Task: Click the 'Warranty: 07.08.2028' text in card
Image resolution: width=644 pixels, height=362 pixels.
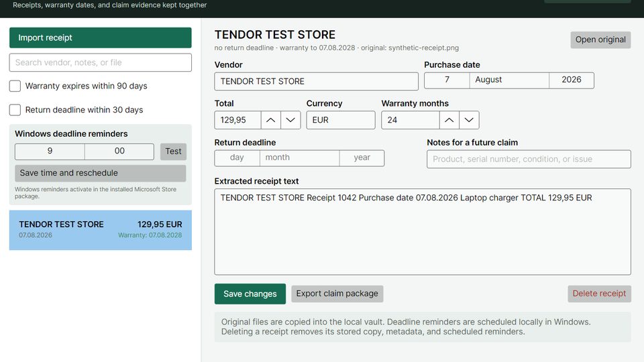Action: coord(150,235)
